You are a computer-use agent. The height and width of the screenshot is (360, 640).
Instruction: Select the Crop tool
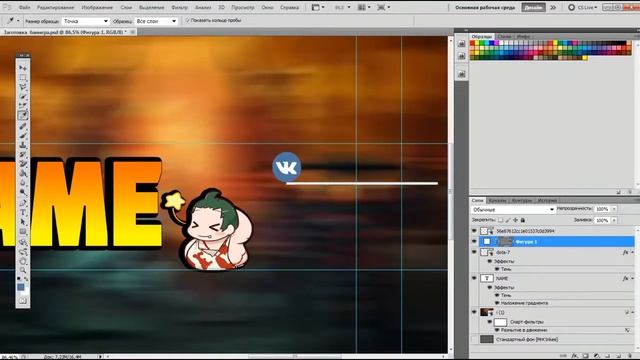click(23, 106)
